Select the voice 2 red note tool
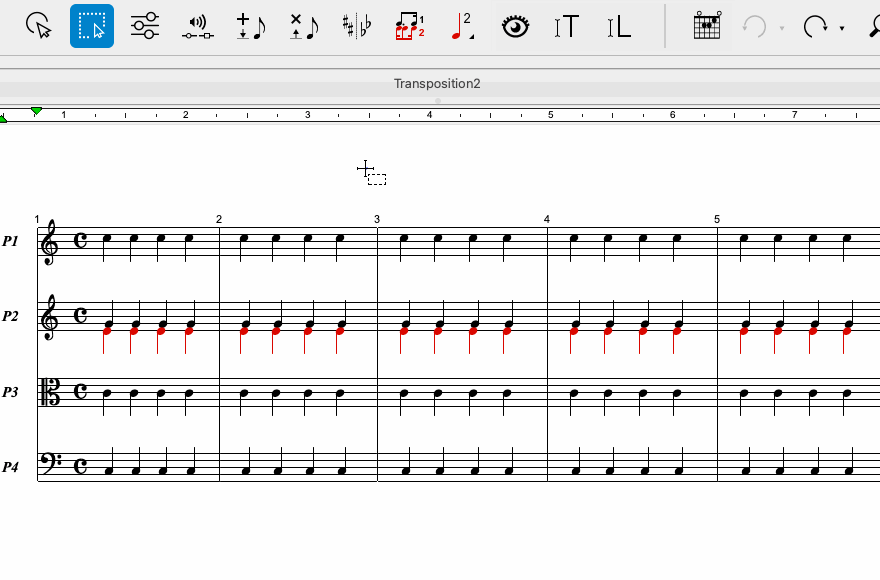This screenshot has width=880, height=580. (x=462, y=26)
